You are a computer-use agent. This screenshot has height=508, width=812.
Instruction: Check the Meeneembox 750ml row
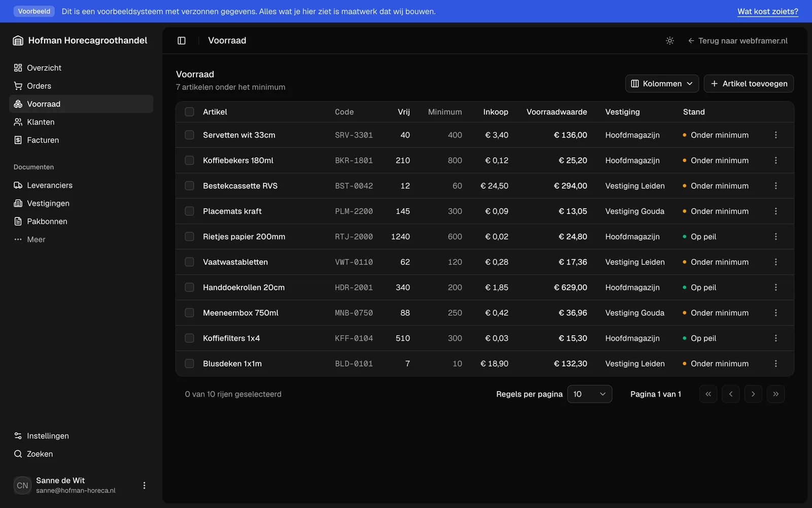[189, 313]
